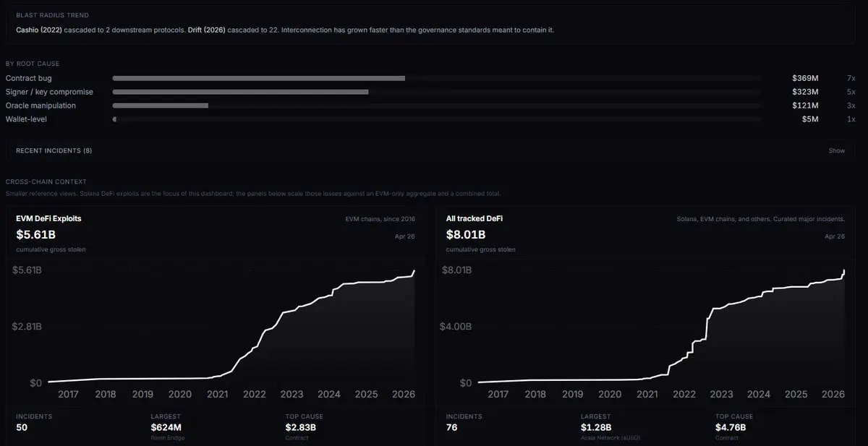
Task: Click the 5x count for Signer compromise
Action: click(851, 92)
